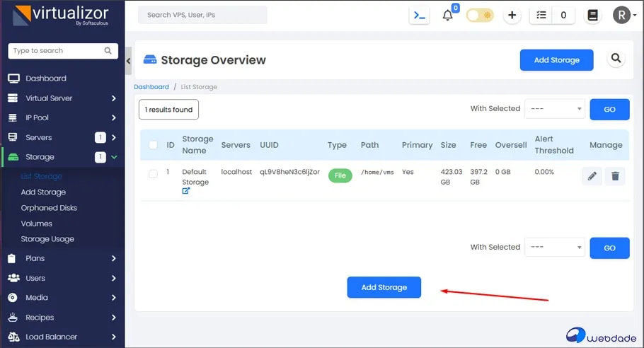The image size is (644, 348).
Task: Open Orphaned Disks submenu item
Action: (x=49, y=208)
